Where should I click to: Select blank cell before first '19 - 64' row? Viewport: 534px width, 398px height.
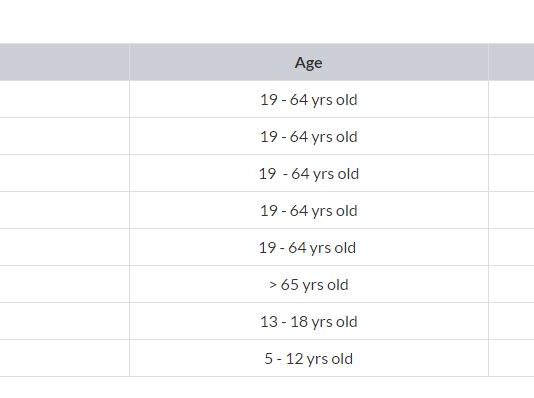tap(65, 99)
